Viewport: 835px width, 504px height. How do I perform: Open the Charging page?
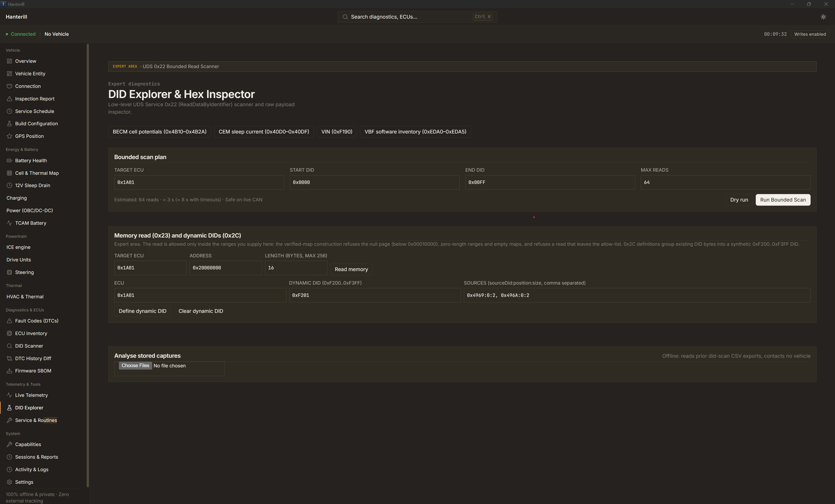pyautogui.click(x=17, y=198)
